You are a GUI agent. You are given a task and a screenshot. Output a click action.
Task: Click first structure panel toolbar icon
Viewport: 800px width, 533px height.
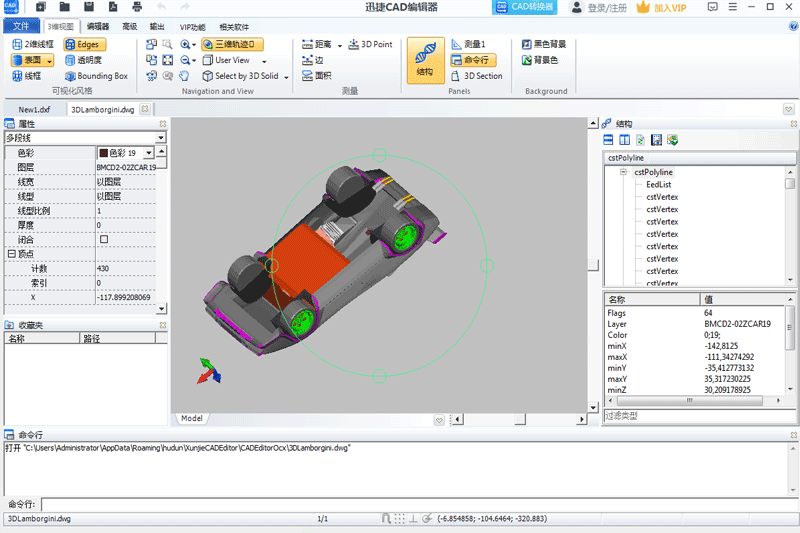coord(608,140)
